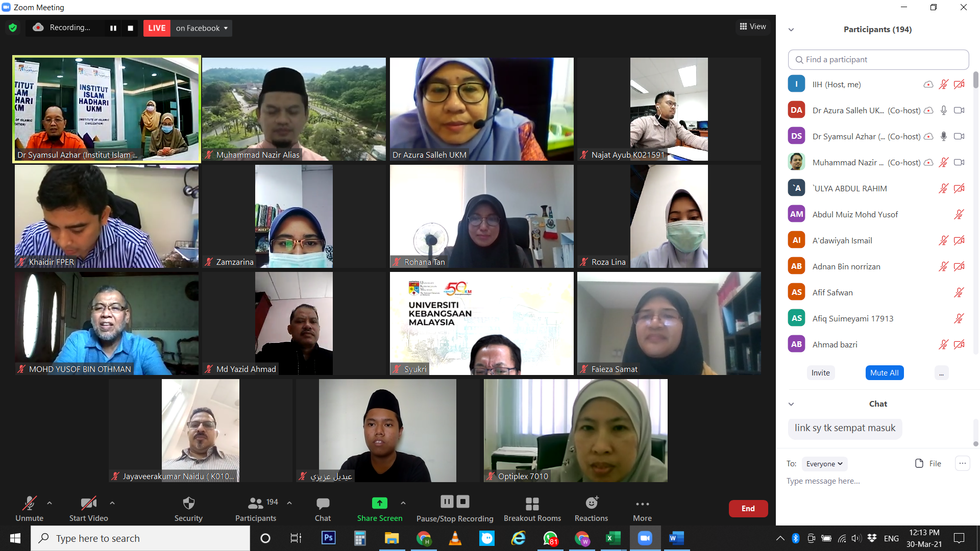
Task: Unmute the microphone
Action: [29, 504]
